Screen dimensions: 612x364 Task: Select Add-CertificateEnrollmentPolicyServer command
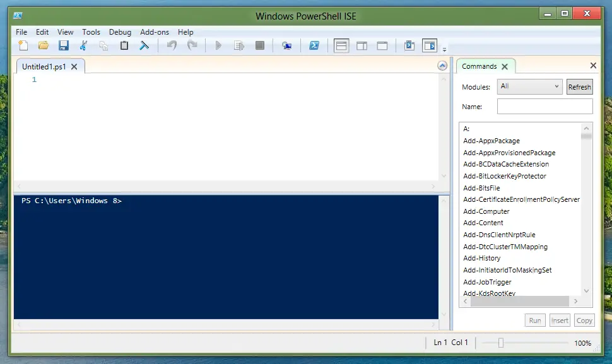521,199
